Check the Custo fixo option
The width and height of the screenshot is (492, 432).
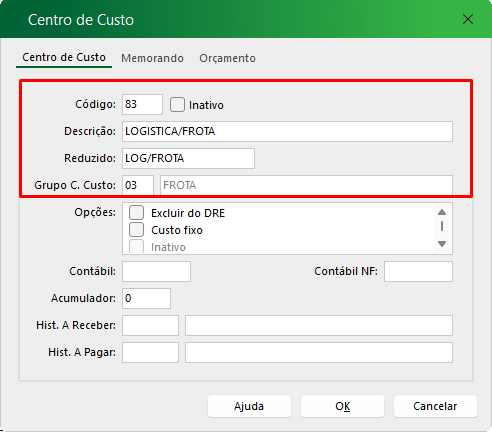(x=137, y=230)
